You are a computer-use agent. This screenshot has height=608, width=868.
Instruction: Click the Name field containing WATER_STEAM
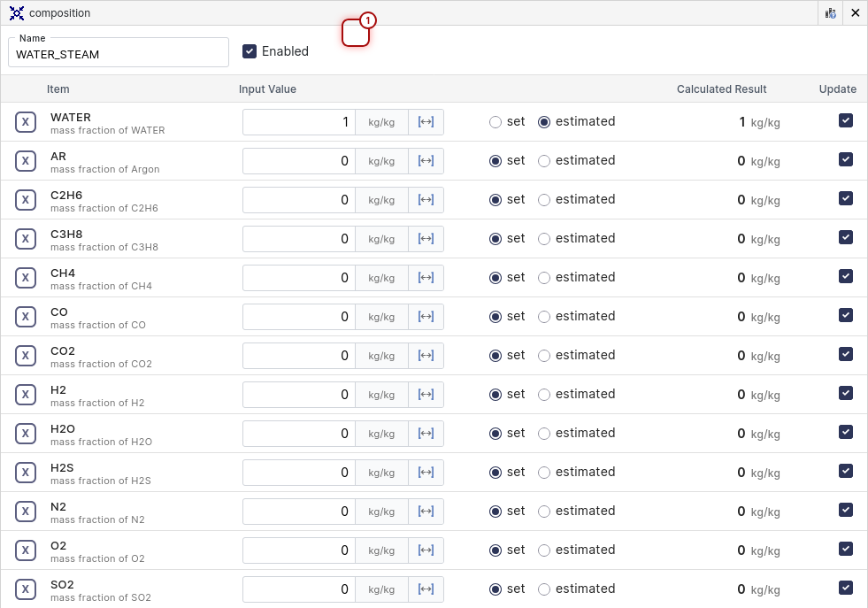click(x=118, y=54)
